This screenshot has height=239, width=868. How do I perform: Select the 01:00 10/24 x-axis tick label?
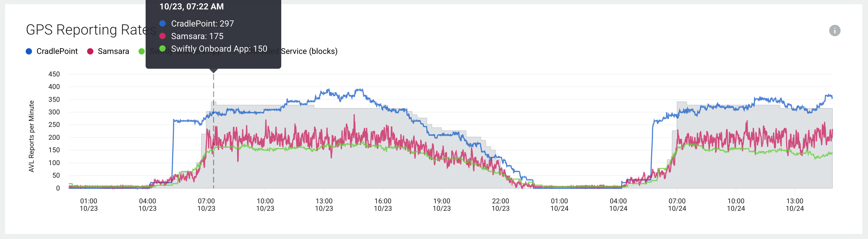point(559,205)
